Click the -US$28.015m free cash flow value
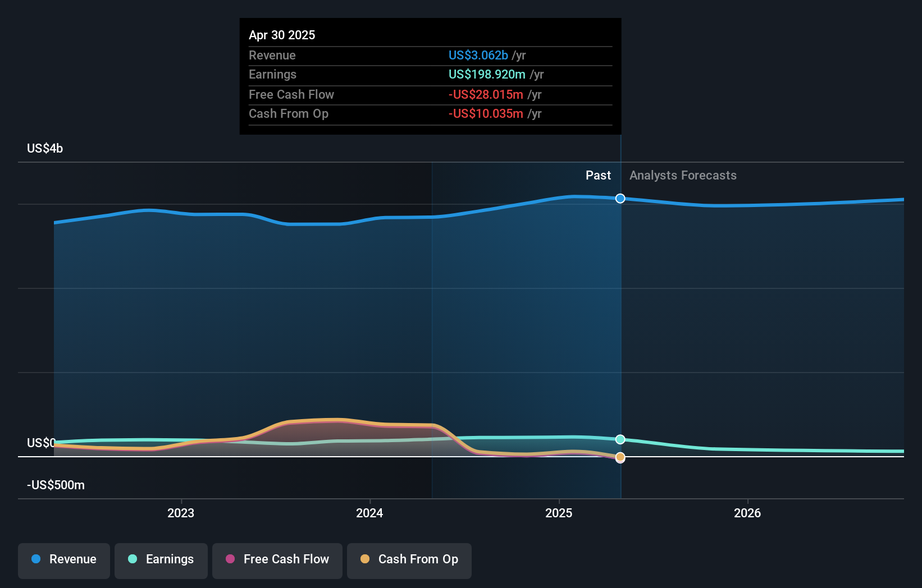Image resolution: width=922 pixels, height=588 pixels. (486, 94)
